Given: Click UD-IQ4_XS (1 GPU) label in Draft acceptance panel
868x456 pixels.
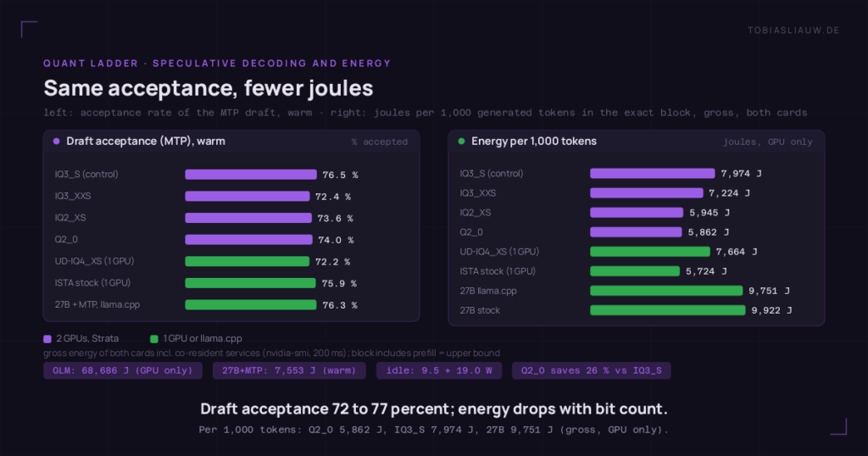Looking at the screenshot, I should [x=94, y=261].
